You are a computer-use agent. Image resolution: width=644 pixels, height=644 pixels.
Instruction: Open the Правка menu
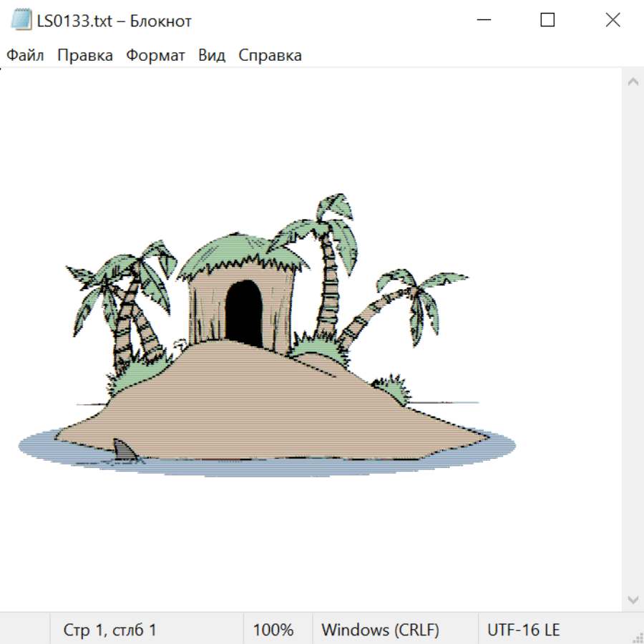pos(85,56)
